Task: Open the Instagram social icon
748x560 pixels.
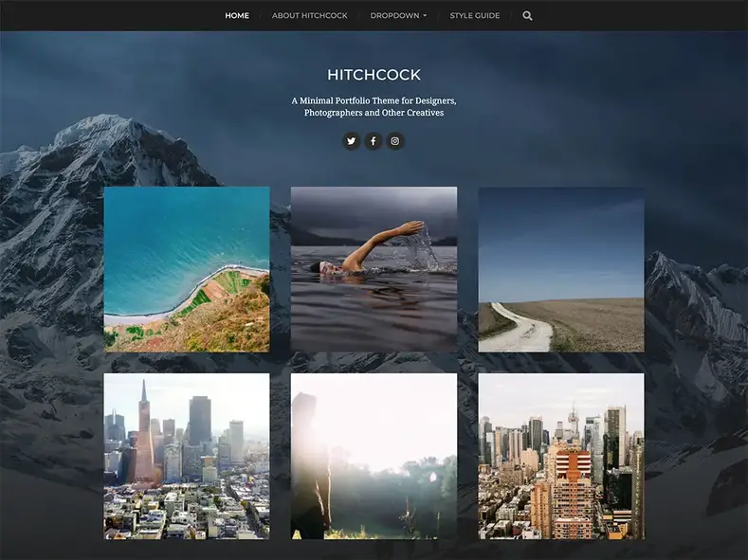Action: pyautogui.click(x=395, y=141)
